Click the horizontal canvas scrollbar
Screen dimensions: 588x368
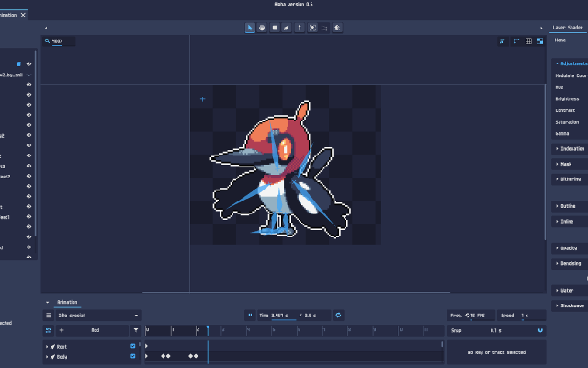[296, 293]
